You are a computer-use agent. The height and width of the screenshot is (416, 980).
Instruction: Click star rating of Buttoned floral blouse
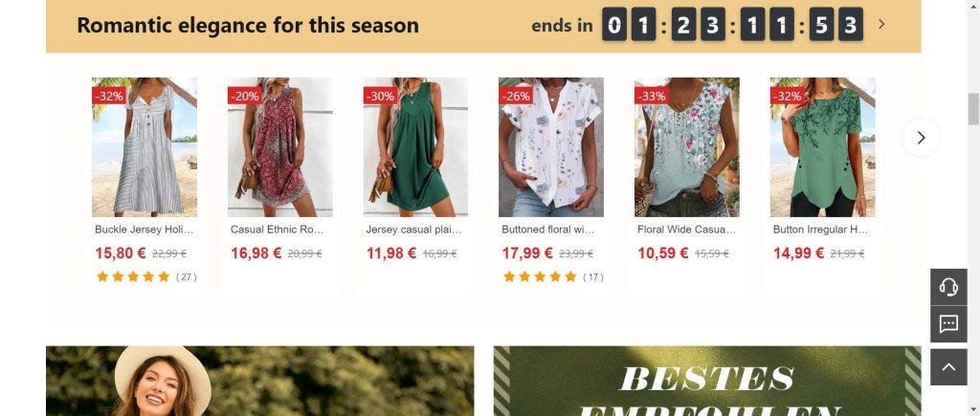pyautogui.click(x=540, y=276)
